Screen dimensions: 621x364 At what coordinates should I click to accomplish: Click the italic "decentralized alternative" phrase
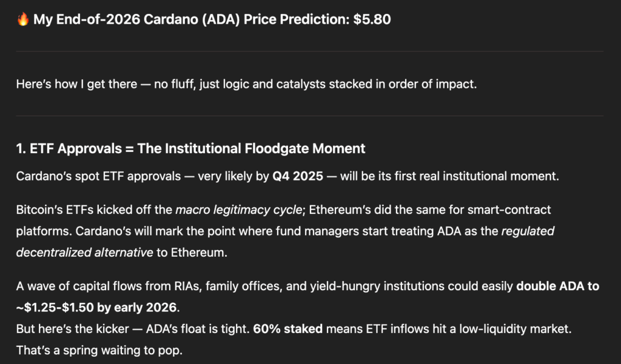pos(84,253)
